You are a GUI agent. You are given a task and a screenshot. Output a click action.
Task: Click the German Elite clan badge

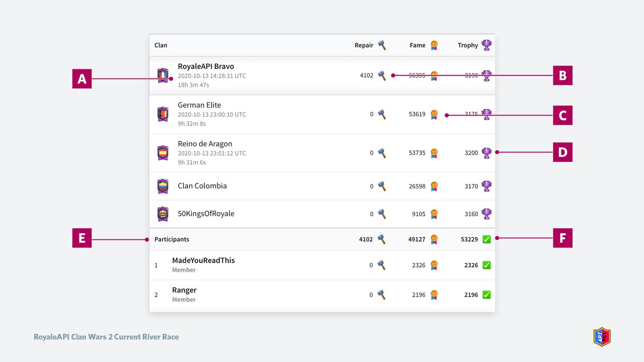click(x=163, y=114)
